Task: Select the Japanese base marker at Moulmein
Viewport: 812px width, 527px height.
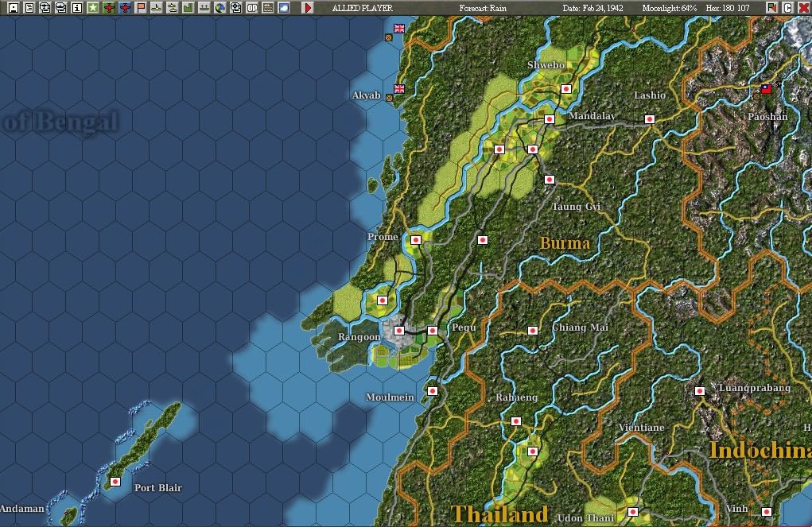Action: click(433, 391)
